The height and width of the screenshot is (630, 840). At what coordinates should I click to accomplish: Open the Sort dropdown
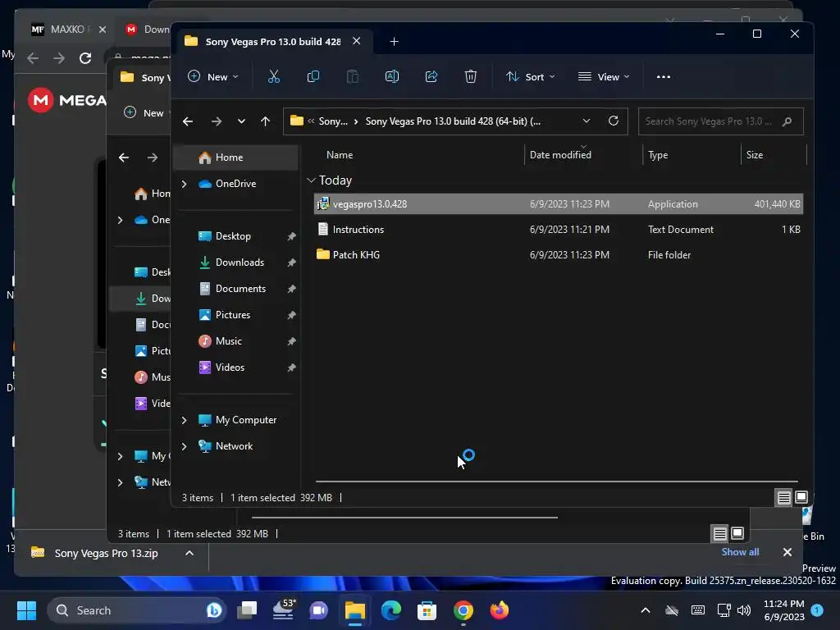point(531,76)
